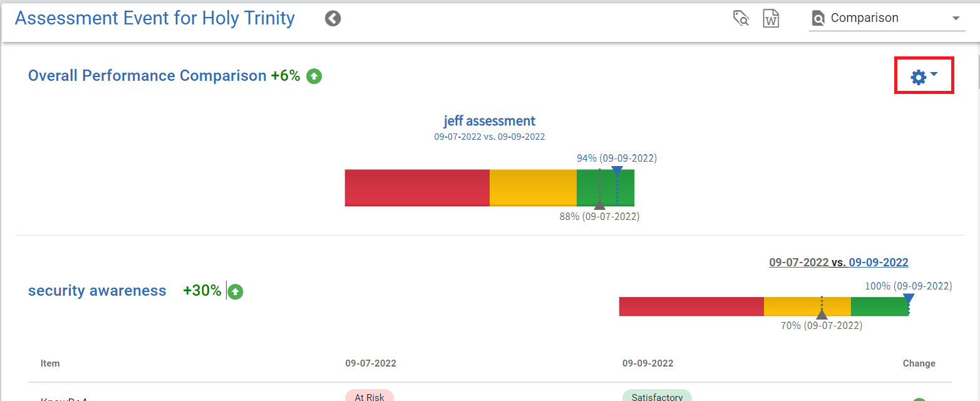Click the gray 70% marker on security awareness bar
The width and height of the screenshot is (980, 401).
click(822, 315)
